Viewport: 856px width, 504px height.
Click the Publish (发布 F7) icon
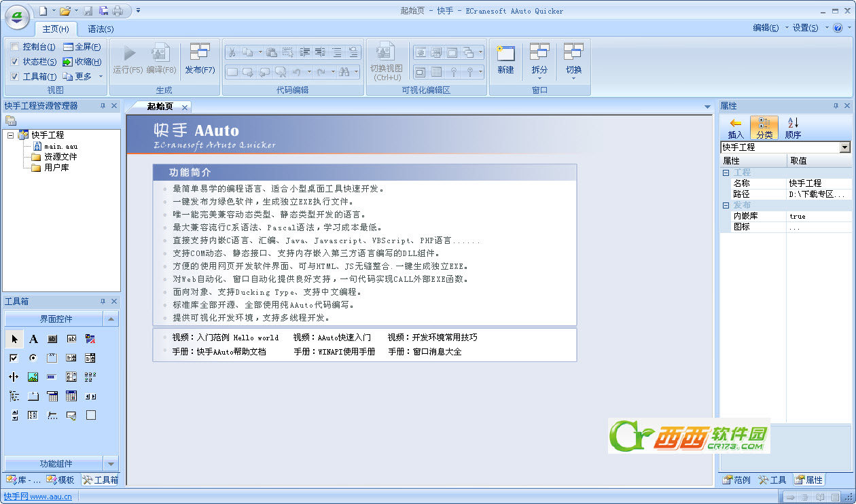pos(200,53)
